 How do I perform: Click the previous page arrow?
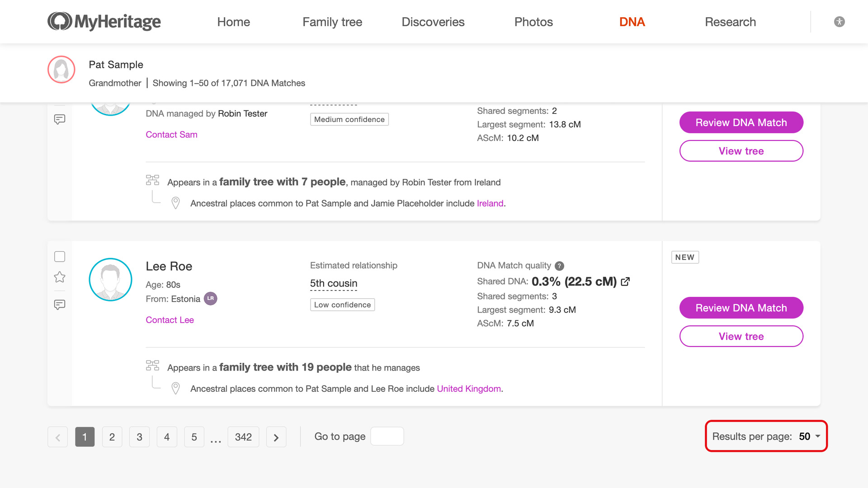[x=58, y=437]
